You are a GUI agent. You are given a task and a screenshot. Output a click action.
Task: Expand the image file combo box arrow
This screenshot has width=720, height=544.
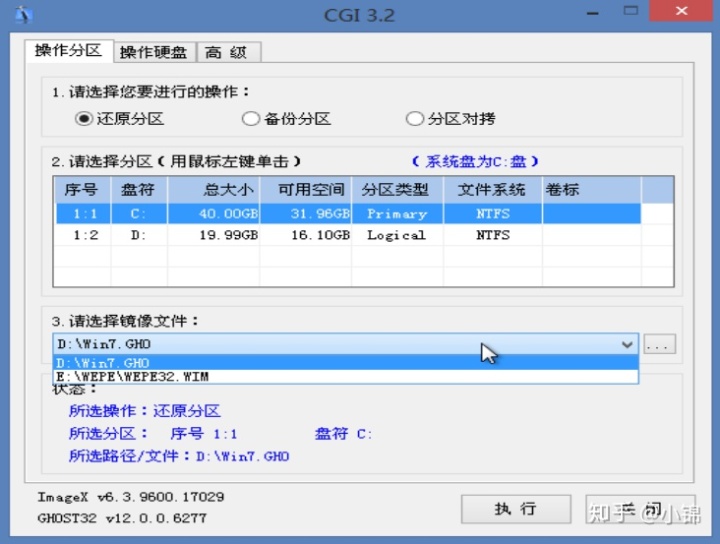click(x=627, y=344)
